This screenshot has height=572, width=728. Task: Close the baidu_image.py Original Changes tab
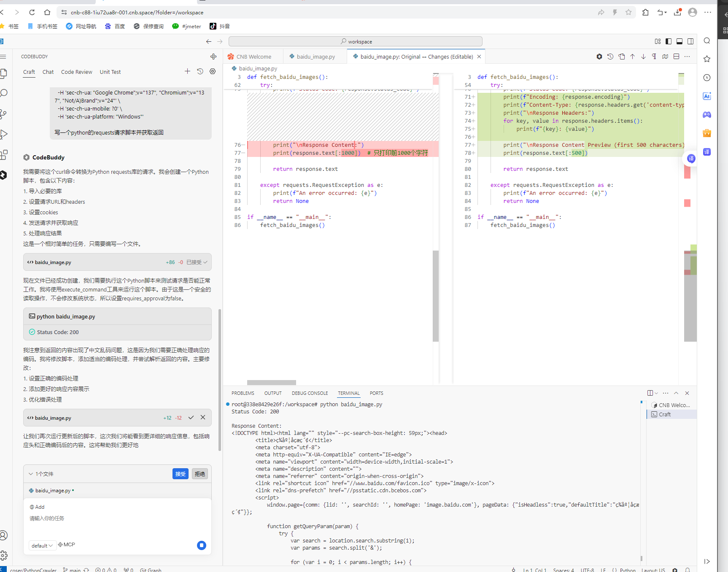pyautogui.click(x=479, y=57)
